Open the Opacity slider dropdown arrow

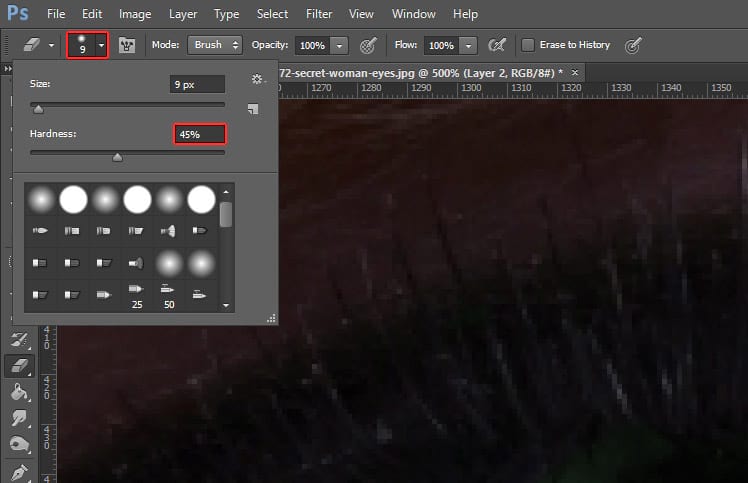click(x=339, y=46)
